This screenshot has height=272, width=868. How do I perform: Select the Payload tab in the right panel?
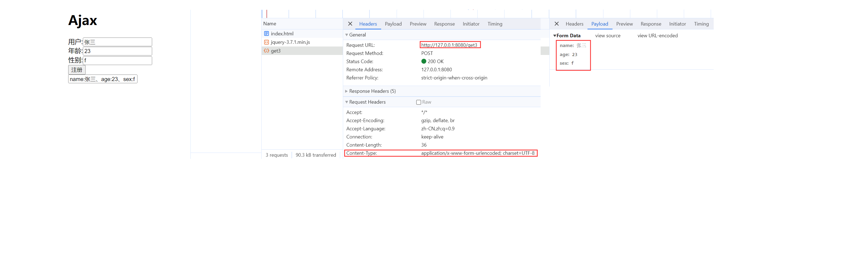click(x=599, y=24)
